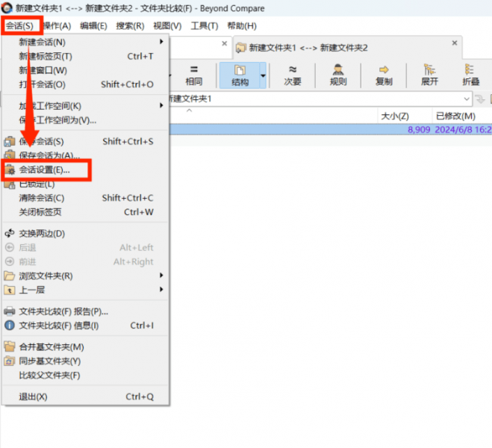Choose 清除会话(C) menu entry
492x448 pixels.
(85, 198)
